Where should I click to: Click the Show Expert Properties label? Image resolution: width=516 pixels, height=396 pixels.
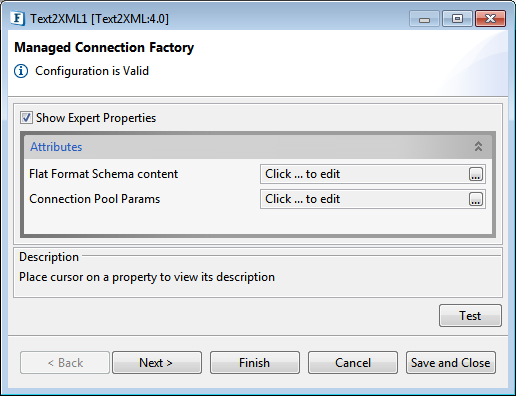click(x=96, y=118)
